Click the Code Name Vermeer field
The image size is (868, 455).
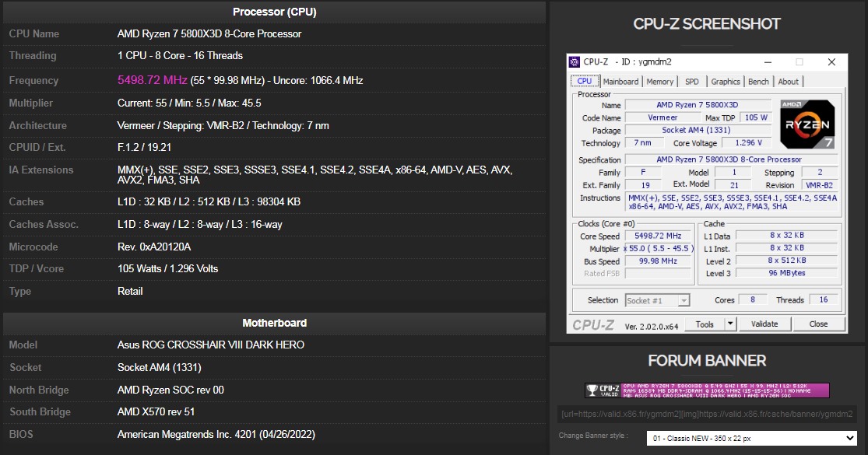point(662,117)
